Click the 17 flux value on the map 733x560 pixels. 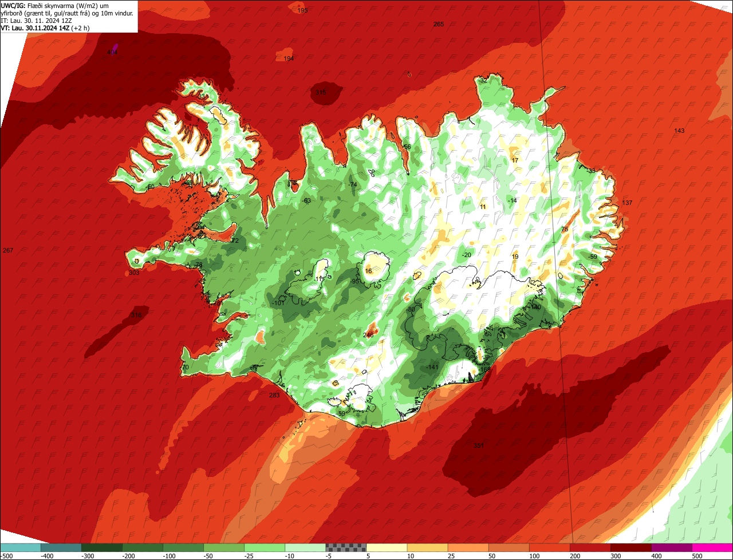(x=515, y=161)
